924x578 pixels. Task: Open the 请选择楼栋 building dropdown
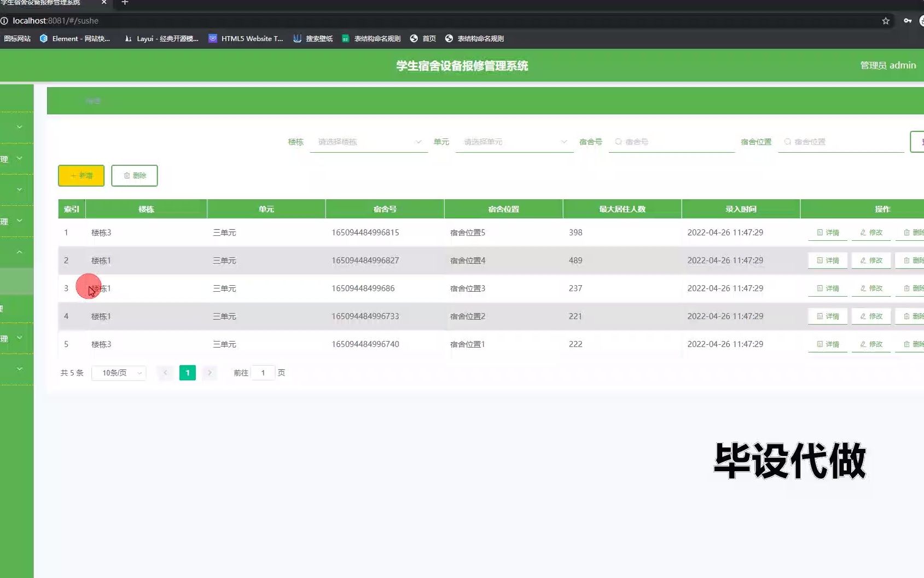point(368,141)
